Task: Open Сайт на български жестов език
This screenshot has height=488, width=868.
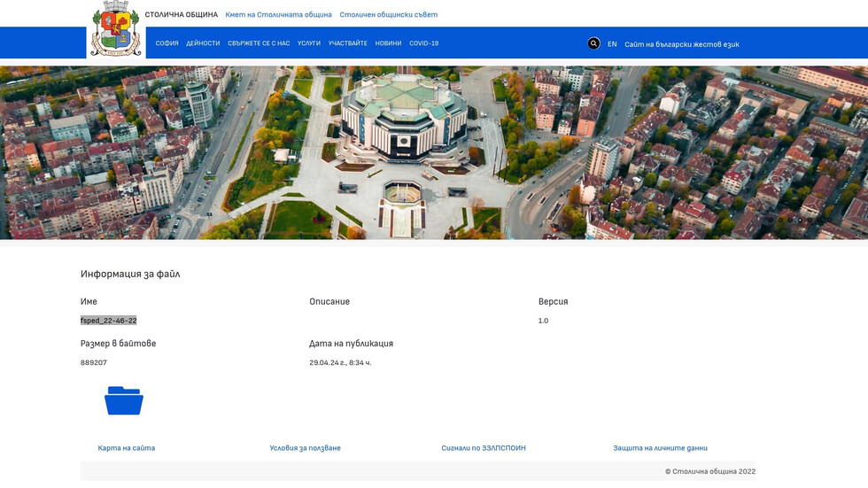Action: point(681,44)
